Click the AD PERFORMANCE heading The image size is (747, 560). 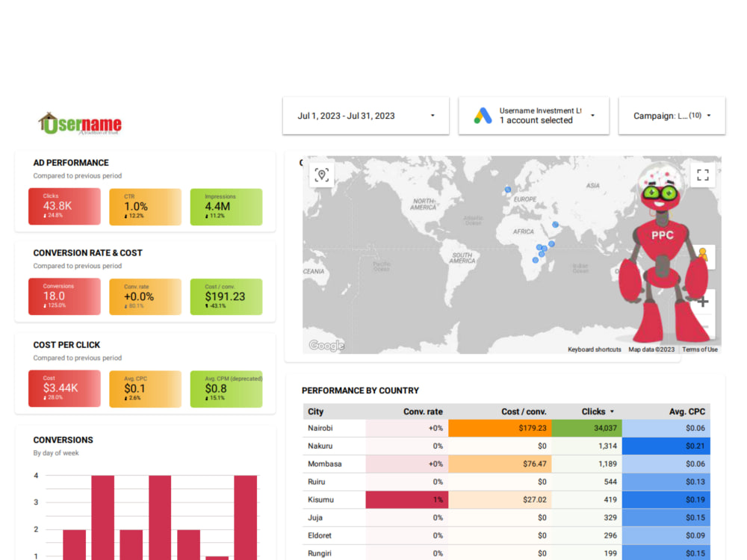pos(71,163)
